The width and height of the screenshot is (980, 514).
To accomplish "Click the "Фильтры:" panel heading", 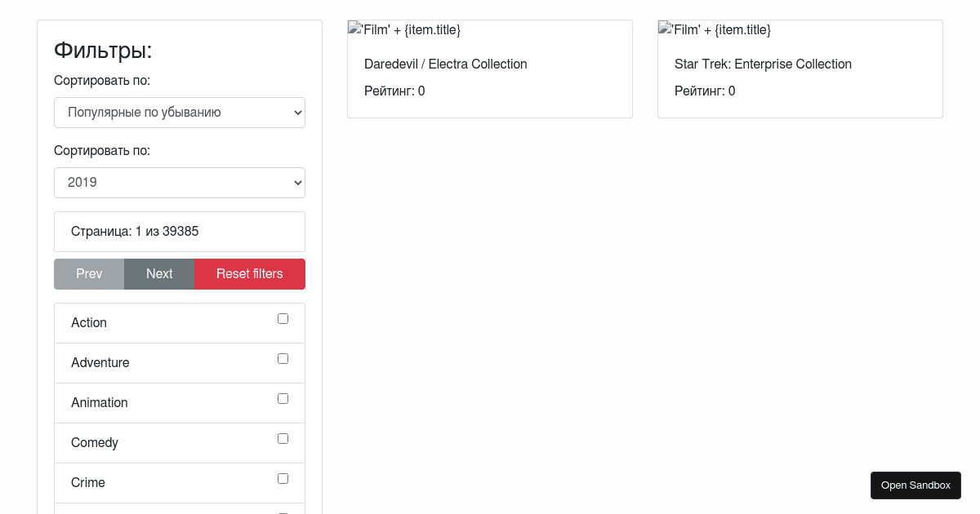I will [102, 50].
